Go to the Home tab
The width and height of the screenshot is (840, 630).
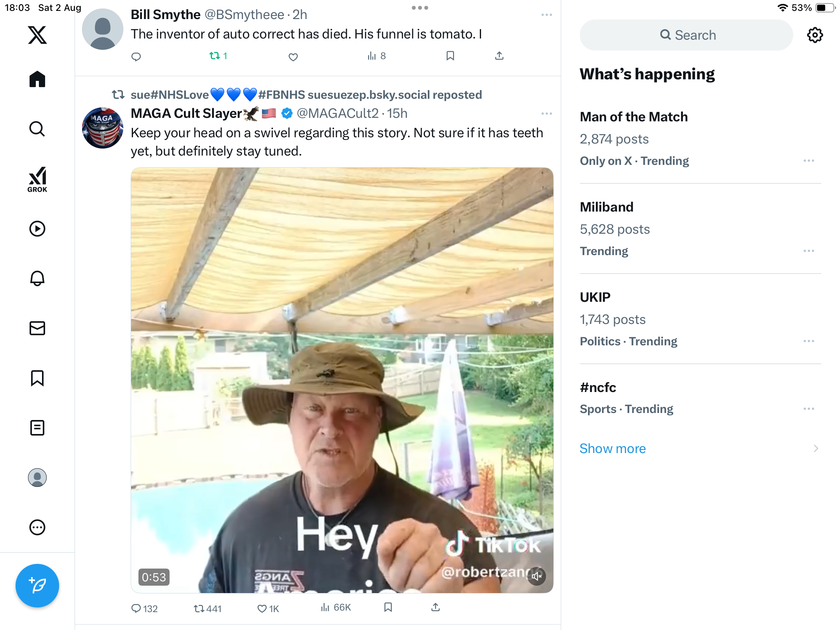pyautogui.click(x=37, y=79)
